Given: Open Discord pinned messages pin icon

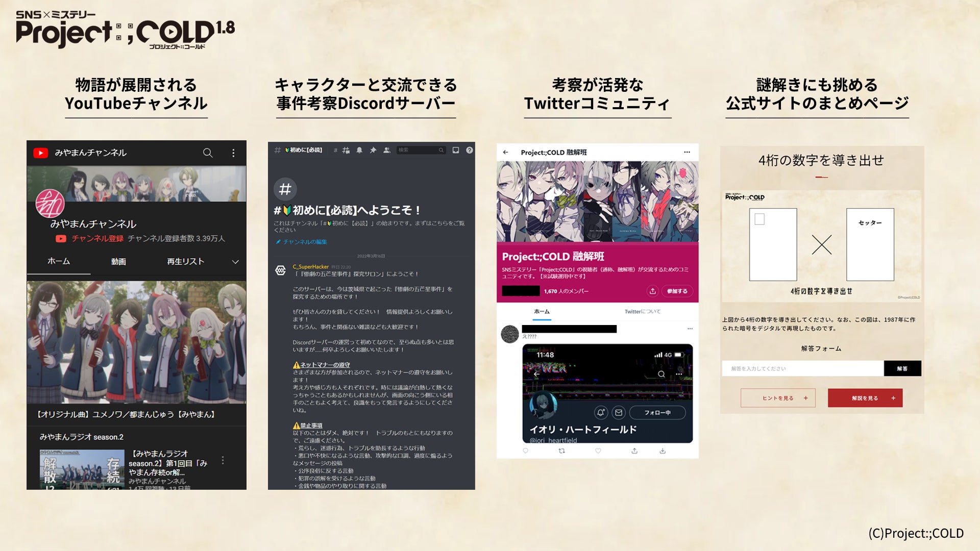Looking at the screenshot, I should point(373,150).
